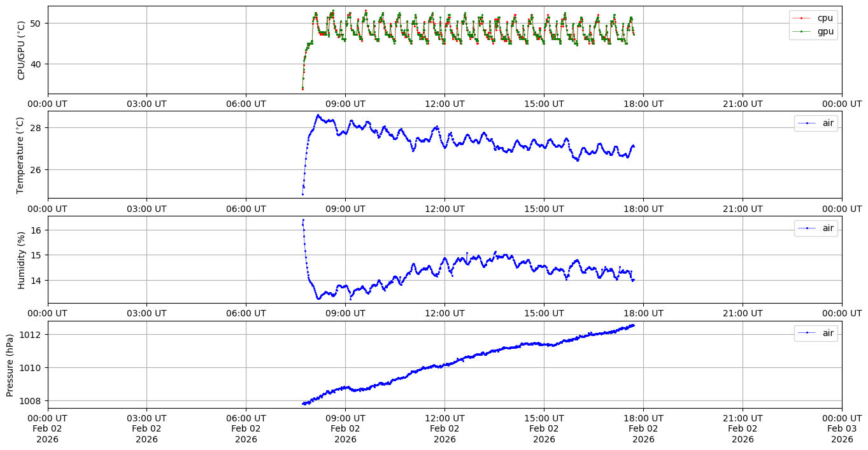
Task: Click the 28 tick on the Temperature axis
Action: coord(36,128)
